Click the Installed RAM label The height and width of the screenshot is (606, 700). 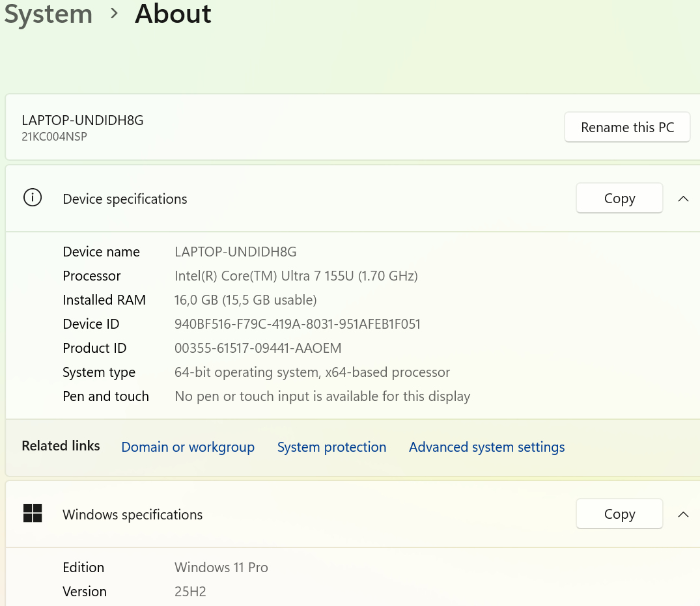pyautogui.click(x=104, y=300)
